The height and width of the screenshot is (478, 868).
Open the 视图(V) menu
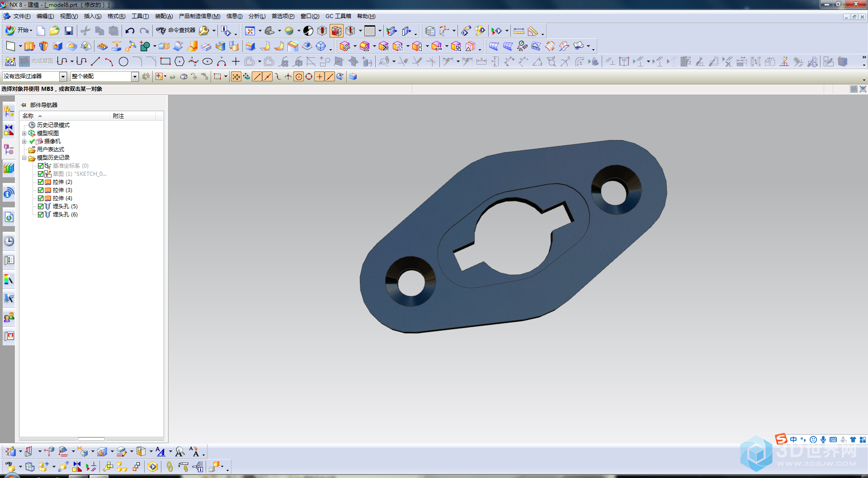tap(69, 16)
